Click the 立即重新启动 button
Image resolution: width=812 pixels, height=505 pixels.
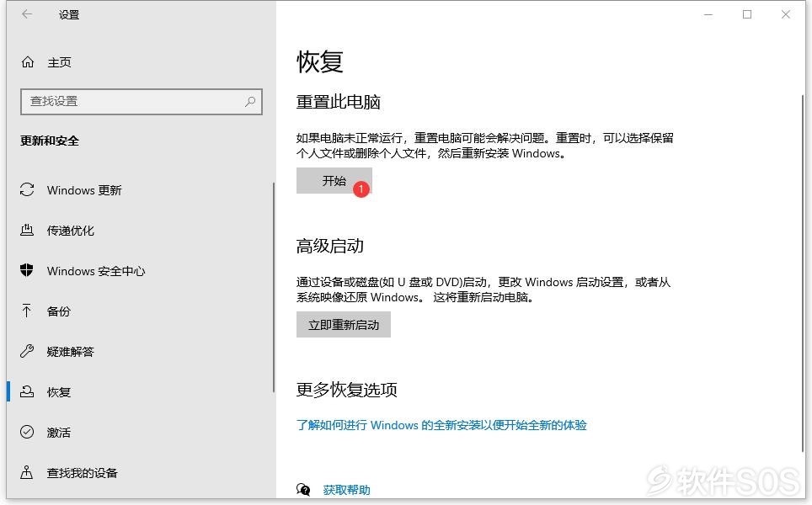[344, 324]
